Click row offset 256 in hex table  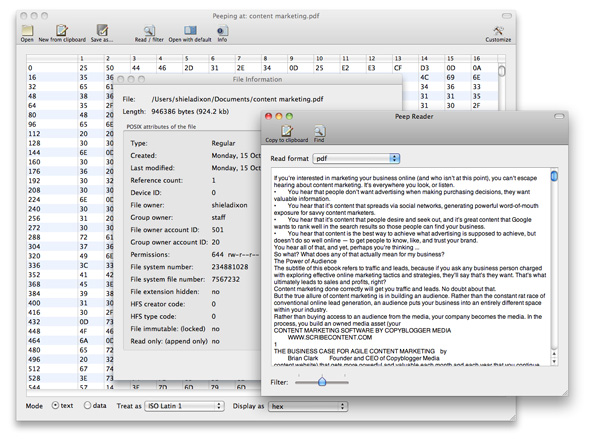point(34,219)
